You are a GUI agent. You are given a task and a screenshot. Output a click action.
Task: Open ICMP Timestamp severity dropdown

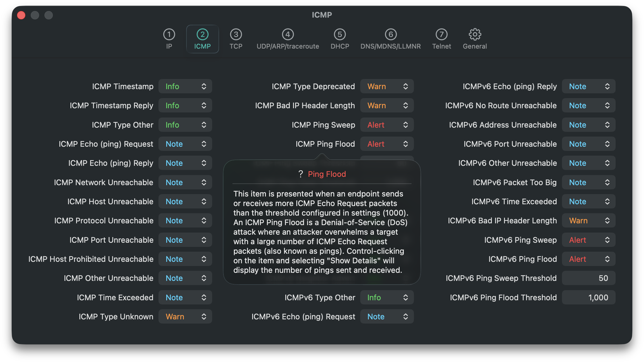185,86
